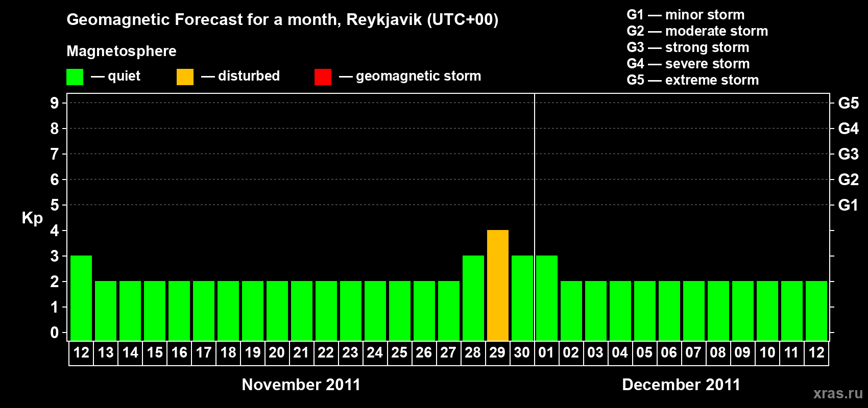Click Kp axis value 9
868x408 pixels.
point(54,103)
